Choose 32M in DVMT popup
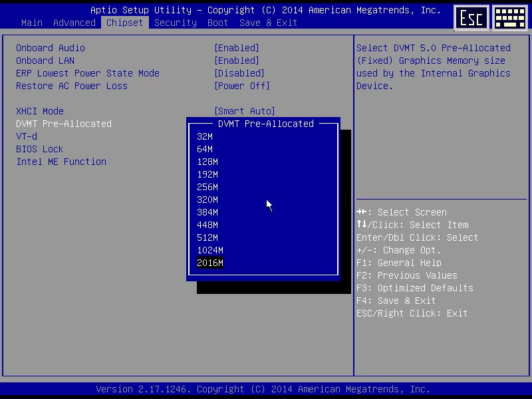This screenshot has width=532, height=399. [205, 137]
